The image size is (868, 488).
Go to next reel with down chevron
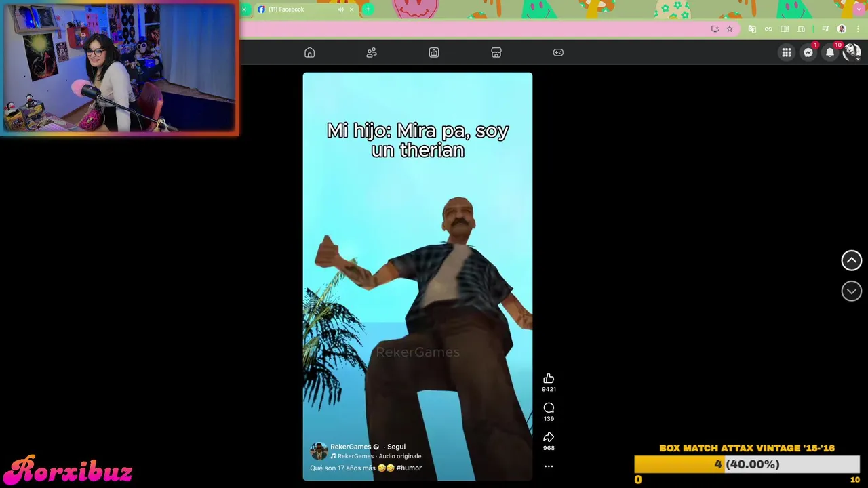tap(852, 291)
